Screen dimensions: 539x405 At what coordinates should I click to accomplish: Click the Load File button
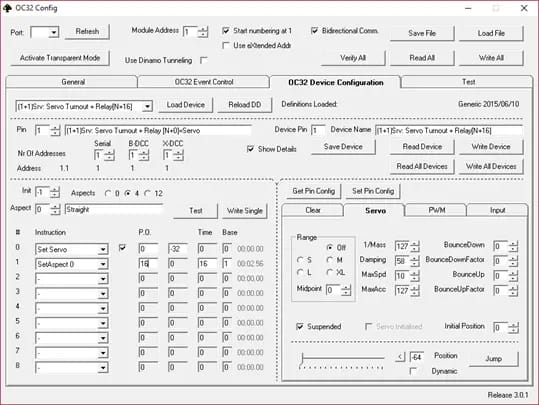[491, 33]
